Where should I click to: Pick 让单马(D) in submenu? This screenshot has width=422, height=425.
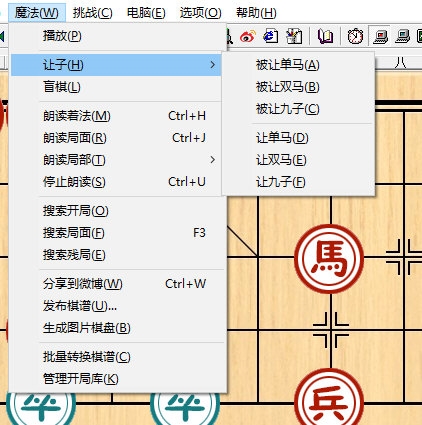[299, 138]
